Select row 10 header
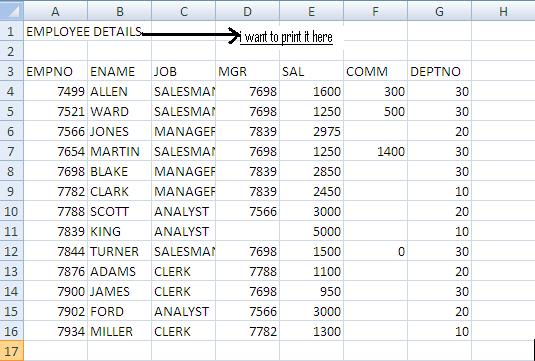Image resolution: width=535 pixels, height=361 pixels. click(x=12, y=211)
